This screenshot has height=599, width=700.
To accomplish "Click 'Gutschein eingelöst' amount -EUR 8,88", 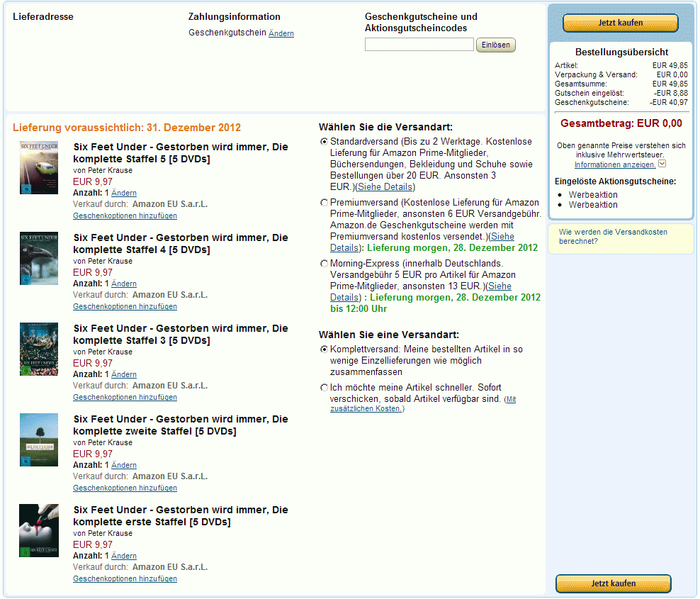I will (x=671, y=93).
